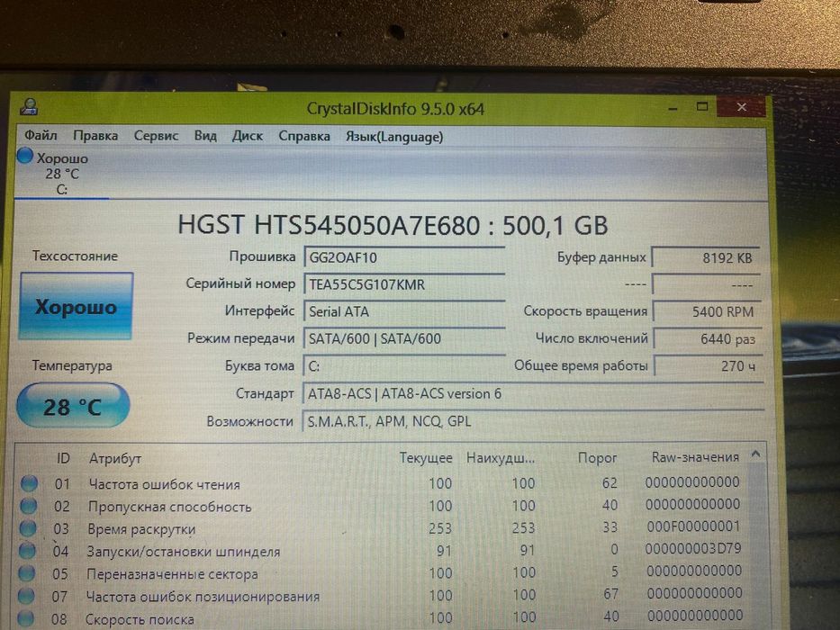The height and width of the screenshot is (630, 840).
Task: Minimize the CrystalDiskInfo window
Action: 673,108
